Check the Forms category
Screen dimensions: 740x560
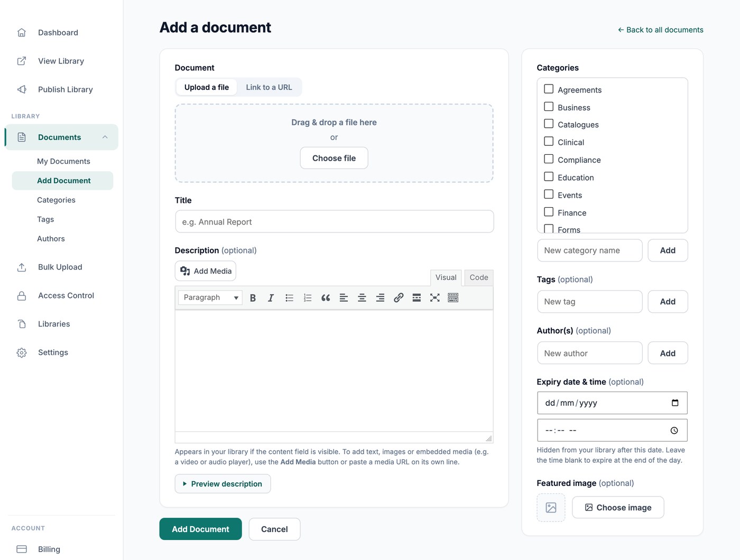(549, 229)
